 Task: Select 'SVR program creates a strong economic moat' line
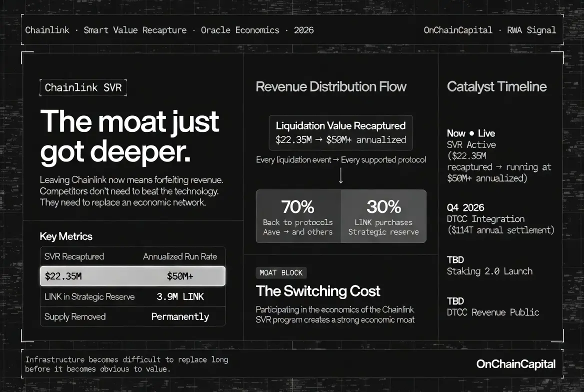[335, 319]
